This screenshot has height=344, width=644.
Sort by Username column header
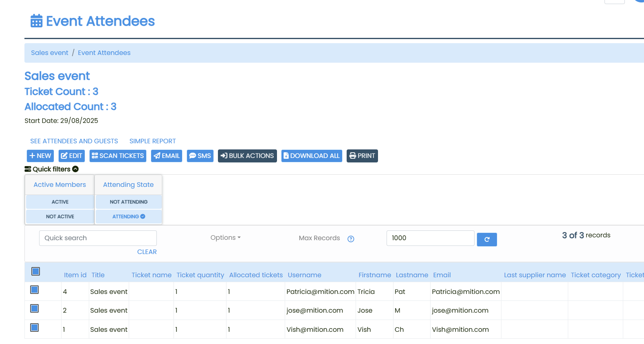tap(305, 275)
